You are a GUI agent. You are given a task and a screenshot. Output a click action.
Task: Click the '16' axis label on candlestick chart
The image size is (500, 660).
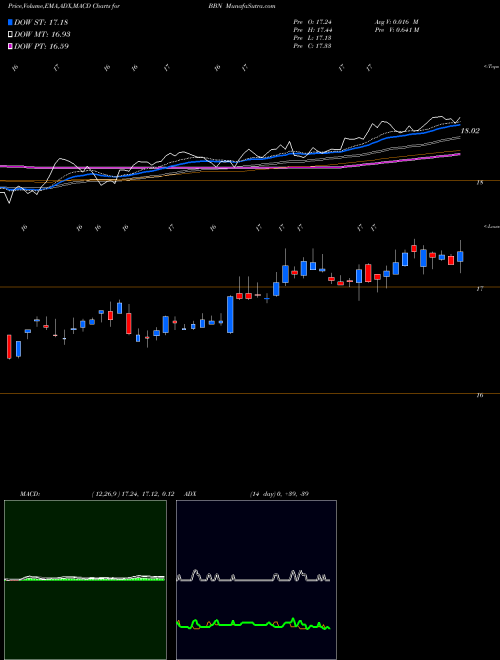tap(479, 395)
